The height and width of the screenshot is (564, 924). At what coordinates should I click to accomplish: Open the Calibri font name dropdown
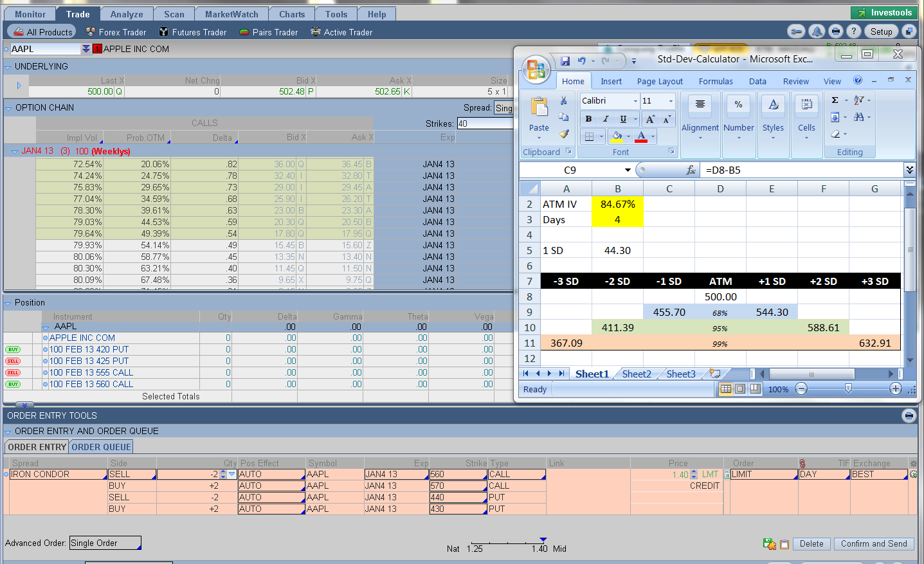635,101
